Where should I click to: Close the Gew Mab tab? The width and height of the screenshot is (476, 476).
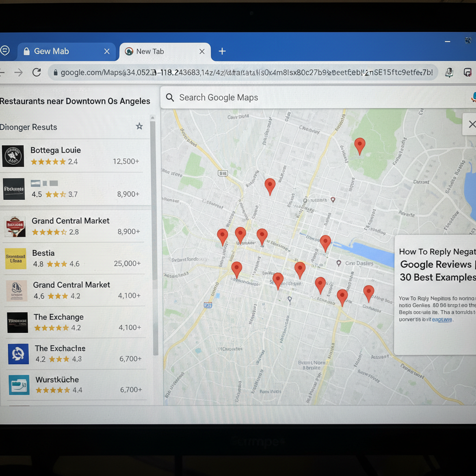(x=107, y=51)
